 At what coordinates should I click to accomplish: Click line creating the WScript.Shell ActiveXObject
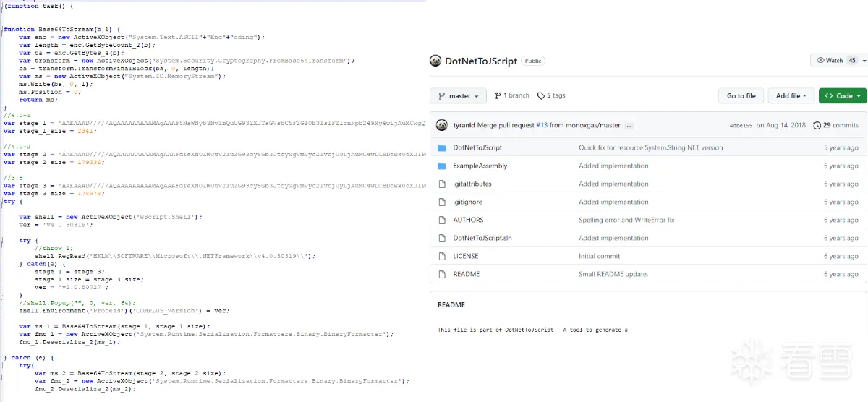111,216
